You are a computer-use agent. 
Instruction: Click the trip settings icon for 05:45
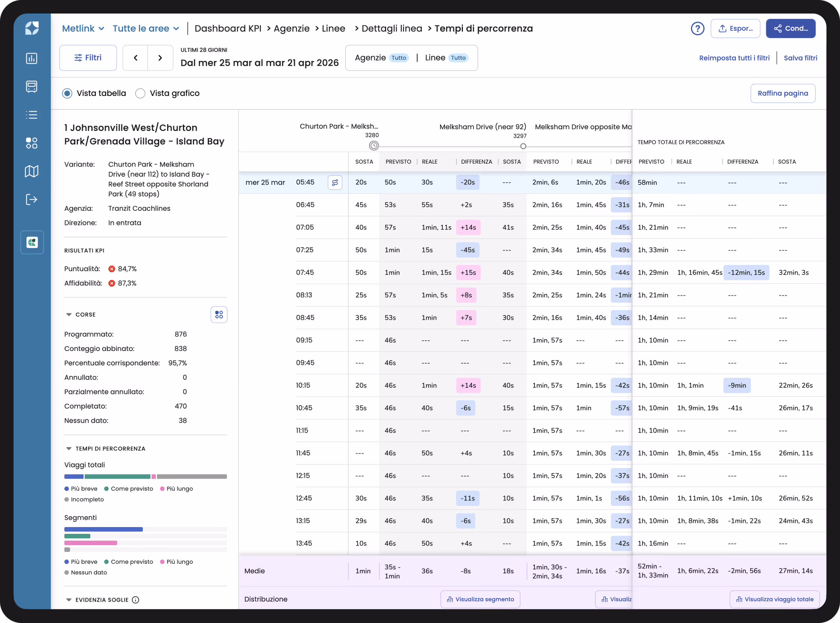(x=335, y=182)
